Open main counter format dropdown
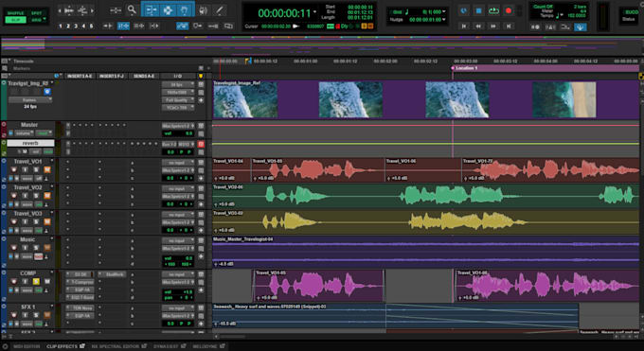The image size is (644, 351). tap(315, 12)
